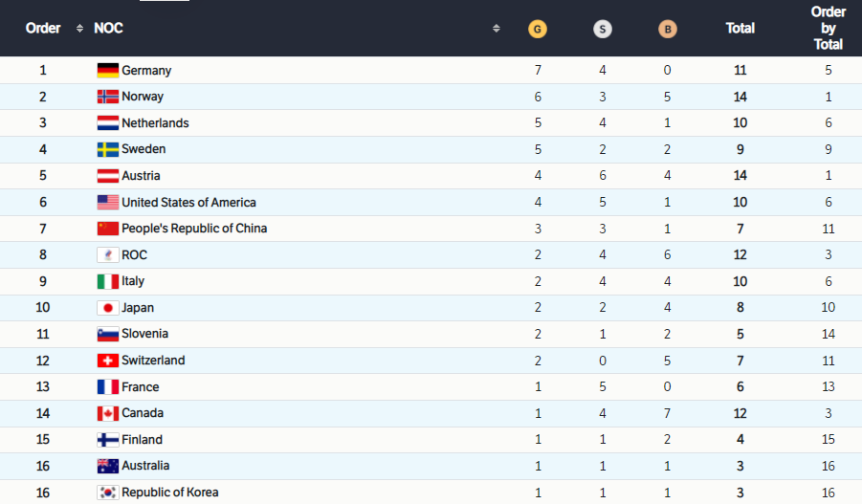
Task: Open United States of America entry
Action: coord(188,202)
